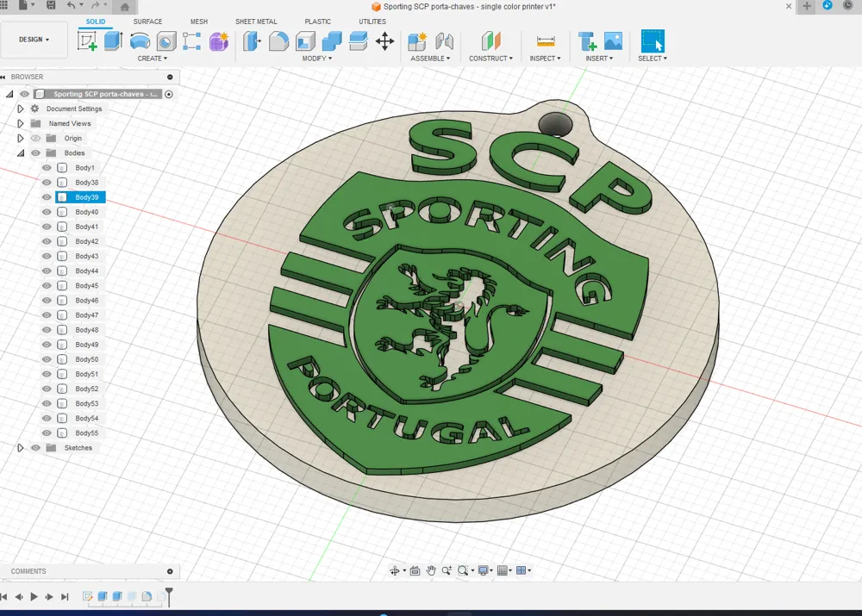Image resolution: width=862 pixels, height=616 pixels.
Task: Open the Create dropdown menu
Action: tap(153, 58)
